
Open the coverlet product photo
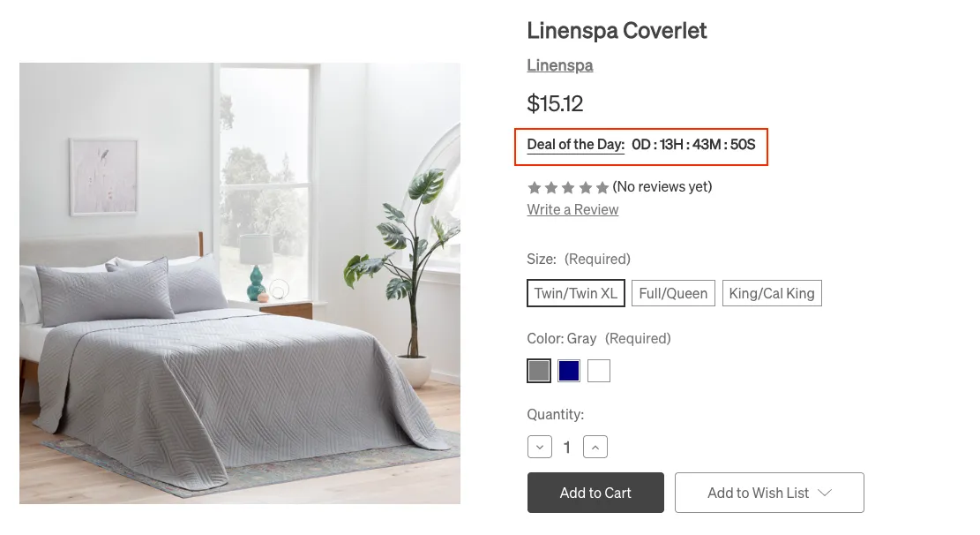pyautogui.click(x=240, y=283)
